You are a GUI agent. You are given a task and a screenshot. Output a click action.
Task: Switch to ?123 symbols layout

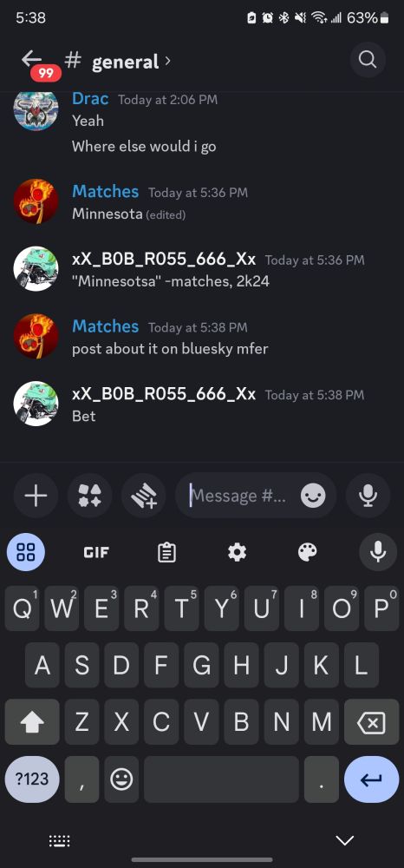click(x=32, y=779)
